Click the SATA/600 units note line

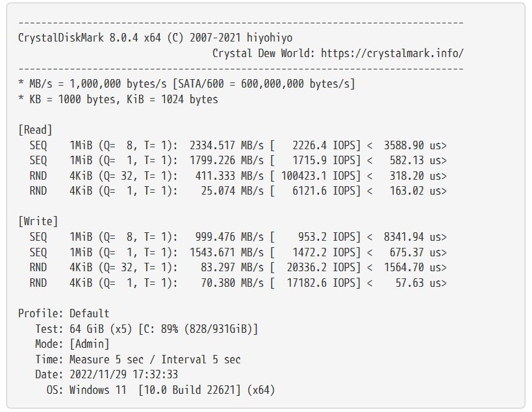[x=186, y=84]
